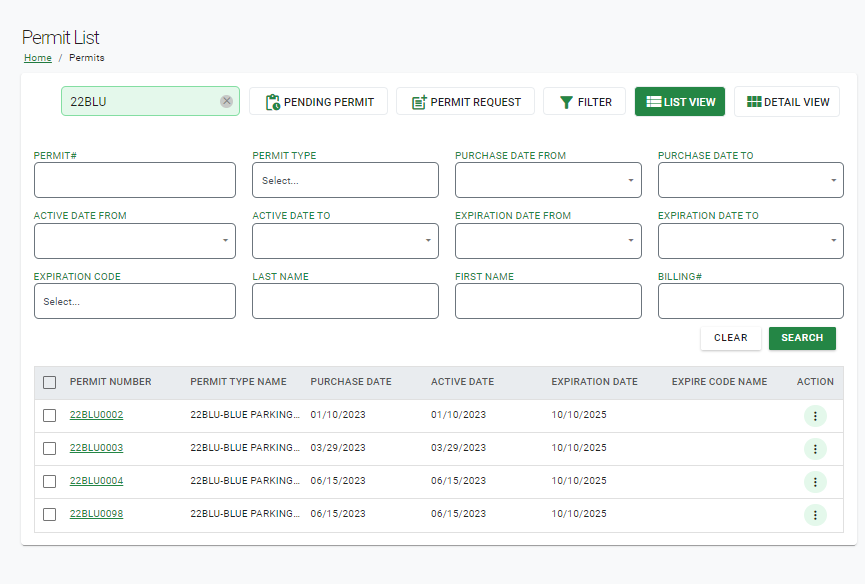Open permit 22BLU0004 link
This screenshot has height=584, width=865.
[x=97, y=481]
